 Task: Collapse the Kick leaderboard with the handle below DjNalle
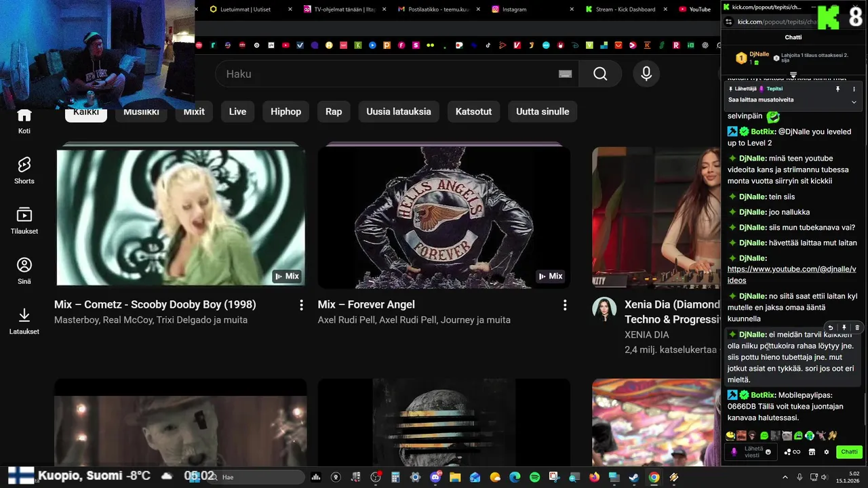(793, 75)
